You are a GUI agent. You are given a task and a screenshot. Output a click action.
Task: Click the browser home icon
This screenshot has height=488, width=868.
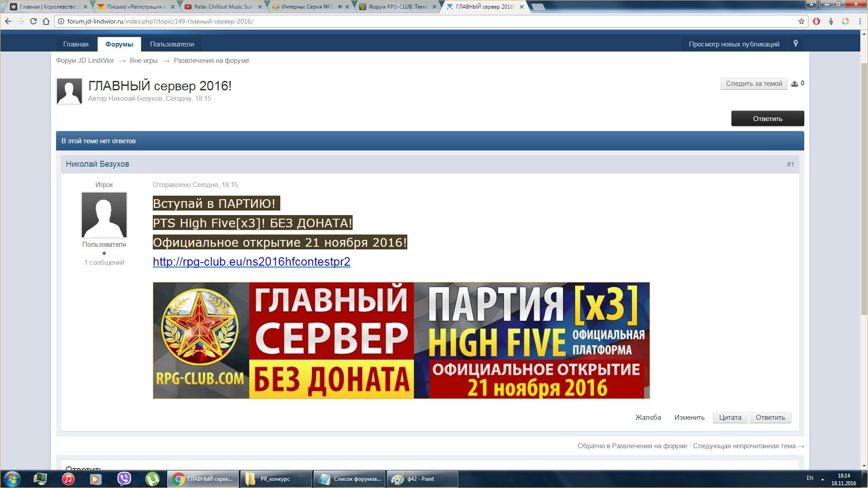click(x=46, y=21)
